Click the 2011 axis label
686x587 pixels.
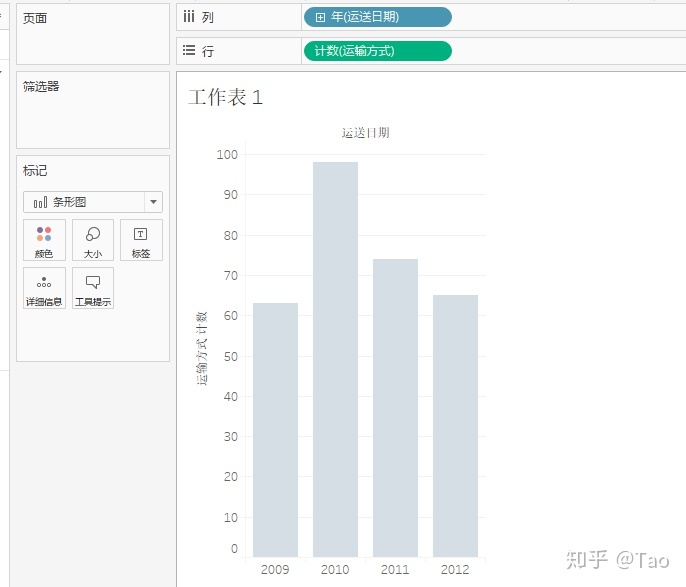(x=395, y=570)
